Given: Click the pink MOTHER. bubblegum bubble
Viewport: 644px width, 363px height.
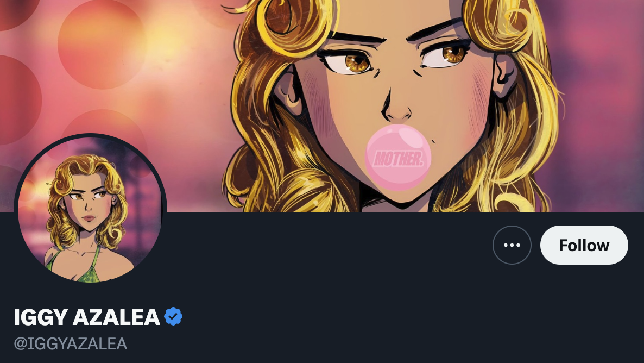Looking at the screenshot, I should click(398, 158).
